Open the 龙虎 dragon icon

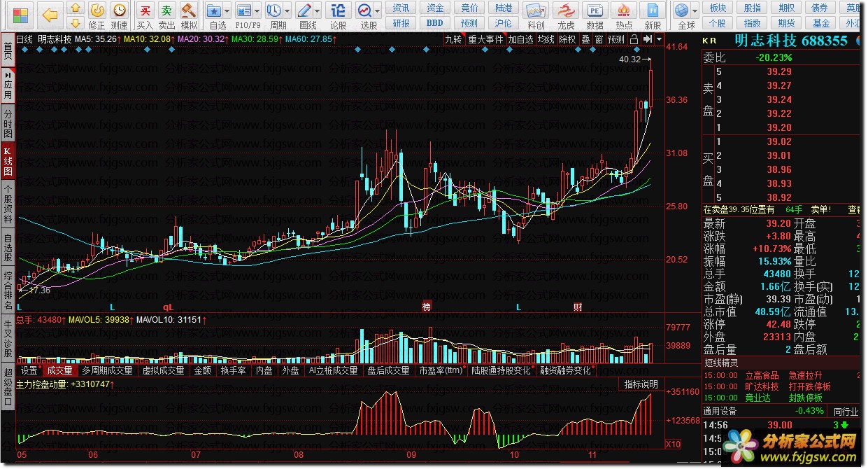[565, 10]
